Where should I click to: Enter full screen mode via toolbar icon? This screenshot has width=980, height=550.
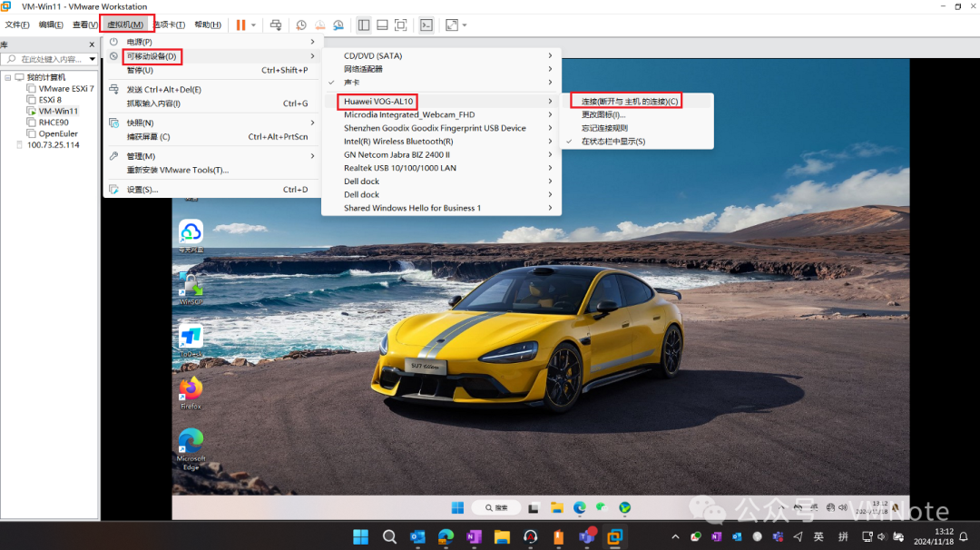401,25
